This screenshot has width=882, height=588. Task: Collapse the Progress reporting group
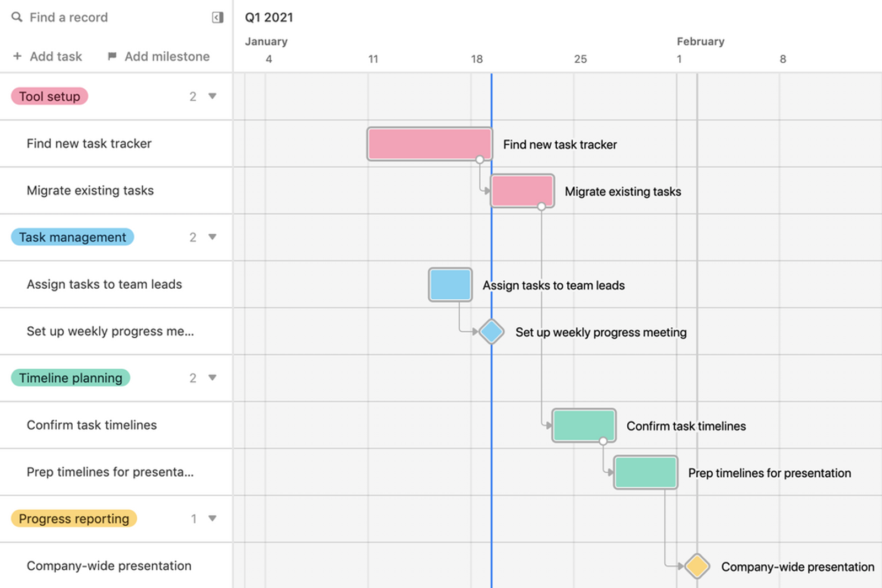click(x=212, y=518)
